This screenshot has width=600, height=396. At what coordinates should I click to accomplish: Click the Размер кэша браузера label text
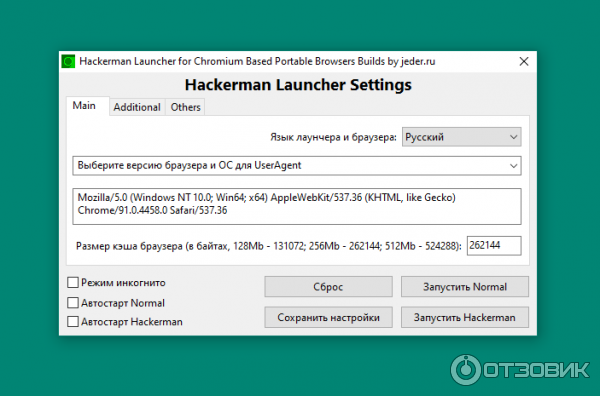pos(269,246)
